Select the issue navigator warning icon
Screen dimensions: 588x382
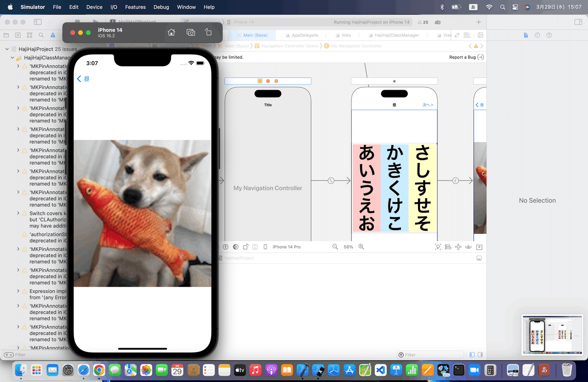coord(53,35)
